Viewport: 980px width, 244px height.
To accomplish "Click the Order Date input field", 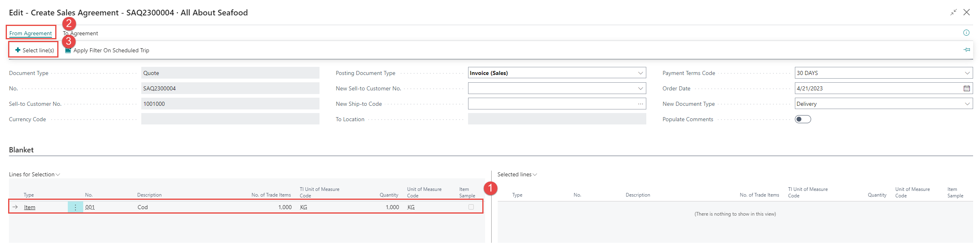I will [x=877, y=88].
